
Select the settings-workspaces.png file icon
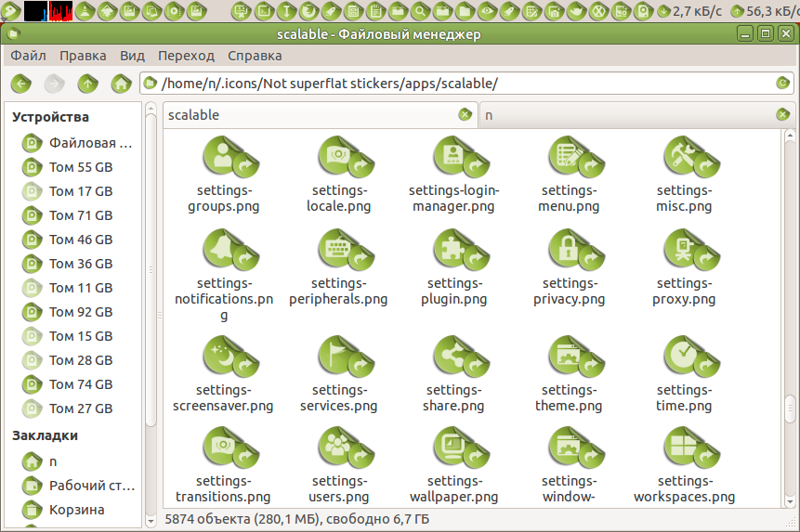[x=690, y=448]
